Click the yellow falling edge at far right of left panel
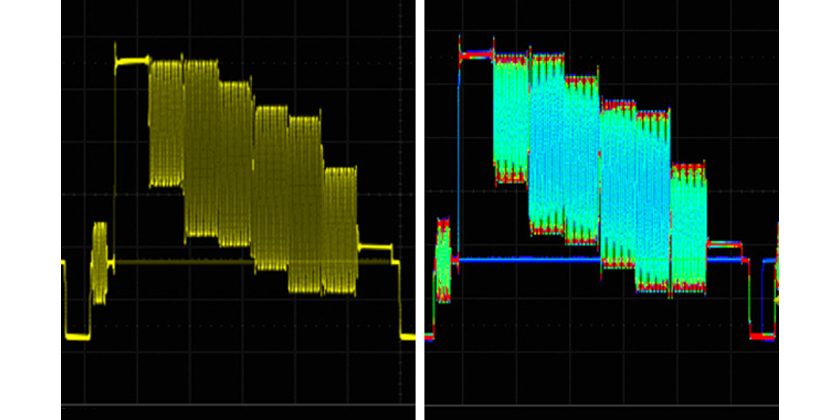The width and height of the screenshot is (840, 420). pyautogui.click(x=399, y=300)
